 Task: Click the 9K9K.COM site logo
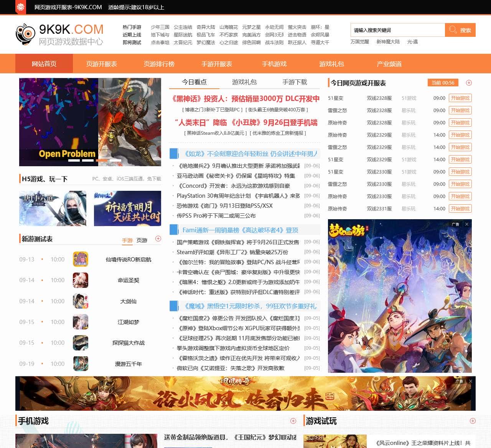coord(59,35)
